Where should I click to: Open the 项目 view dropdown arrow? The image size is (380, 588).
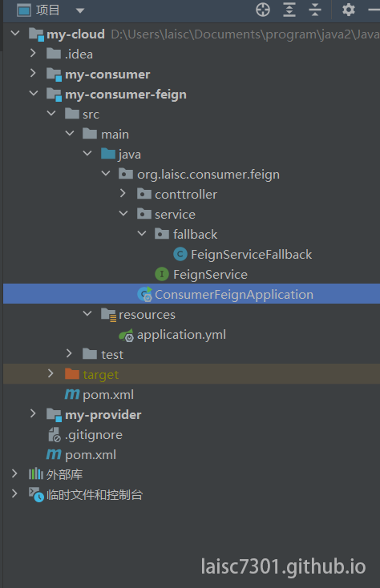pos(80,10)
